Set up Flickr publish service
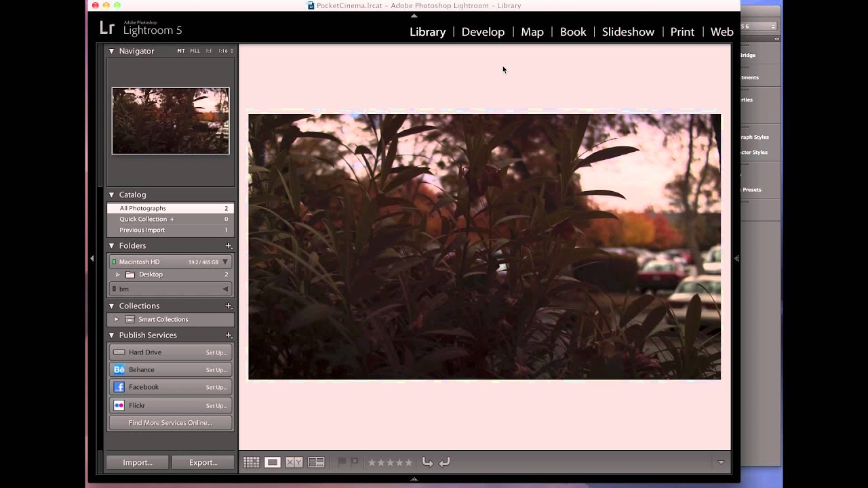Viewport: 868px width, 488px height. click(216, 406)
